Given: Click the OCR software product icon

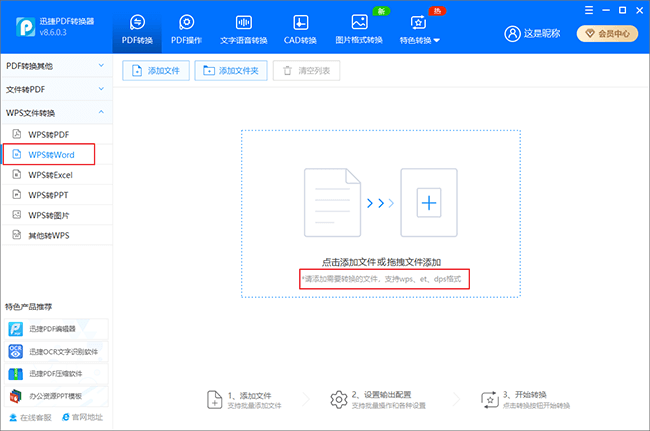Looking at the screenshot, I should pyautogui.click(x=16, y=351).
